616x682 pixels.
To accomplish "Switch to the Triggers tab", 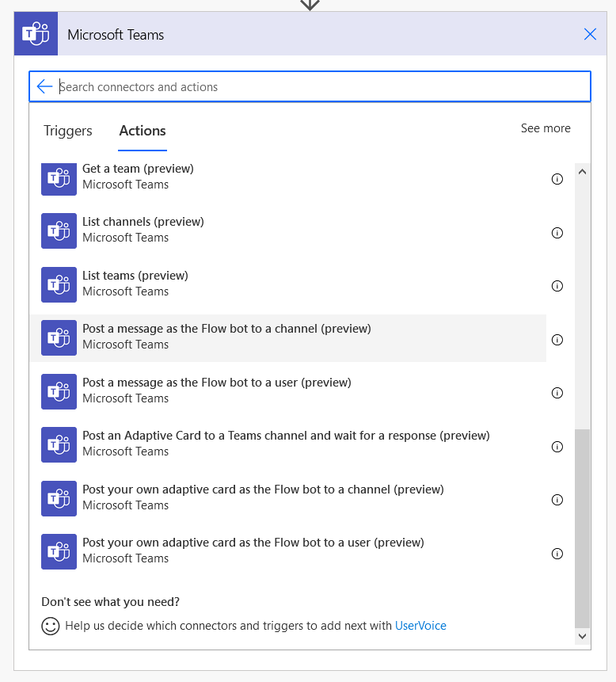I will click(68, 131).
